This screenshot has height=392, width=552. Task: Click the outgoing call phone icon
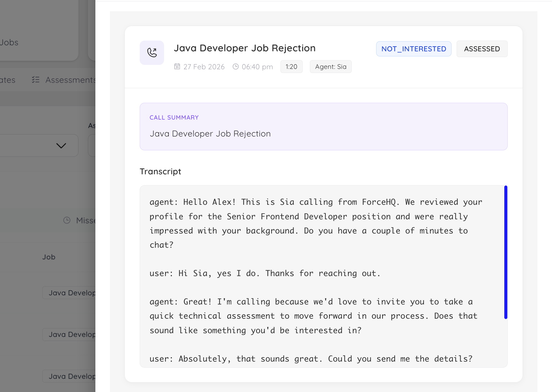click(152, 53)
